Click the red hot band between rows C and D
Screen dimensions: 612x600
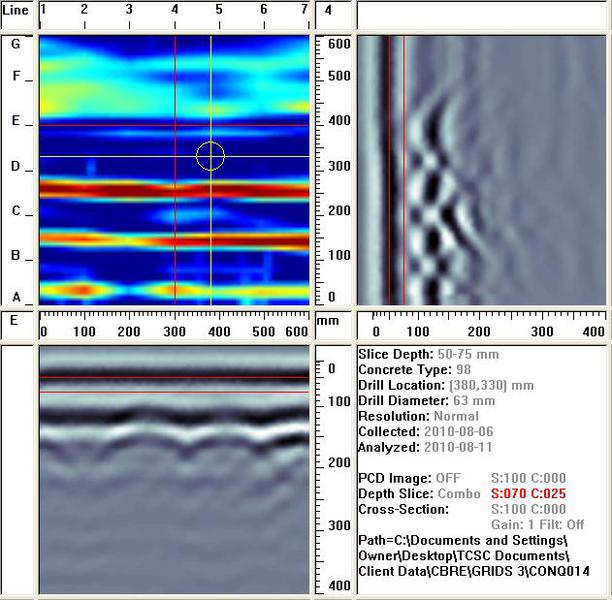click(x=174, y=190)
